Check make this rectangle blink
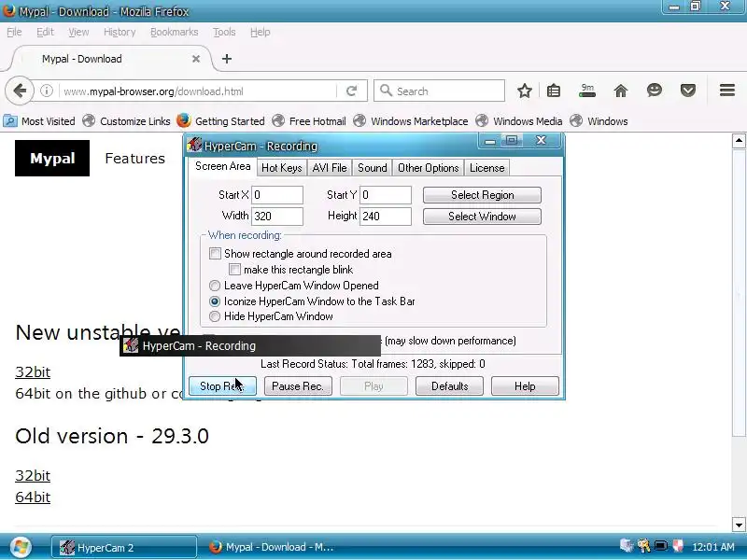 tap(234, 270)
